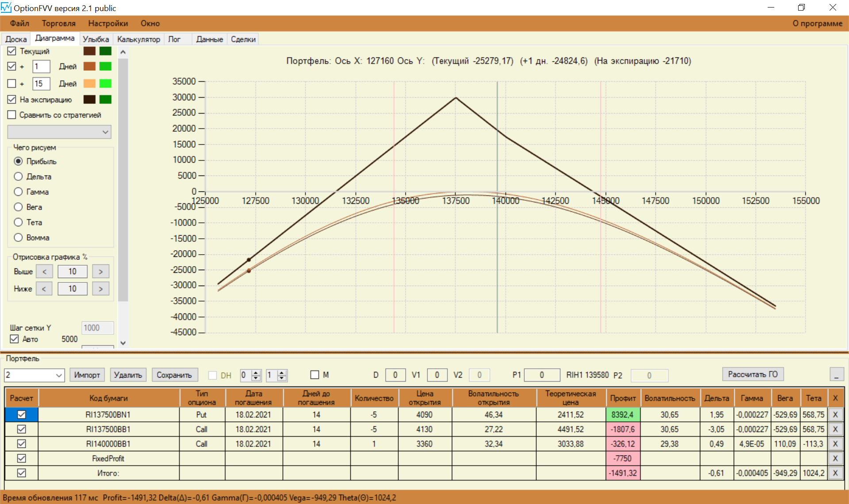Viewport: 849px width, 504px height.
Task: Step up the second DH spinner
Action: 282,373
